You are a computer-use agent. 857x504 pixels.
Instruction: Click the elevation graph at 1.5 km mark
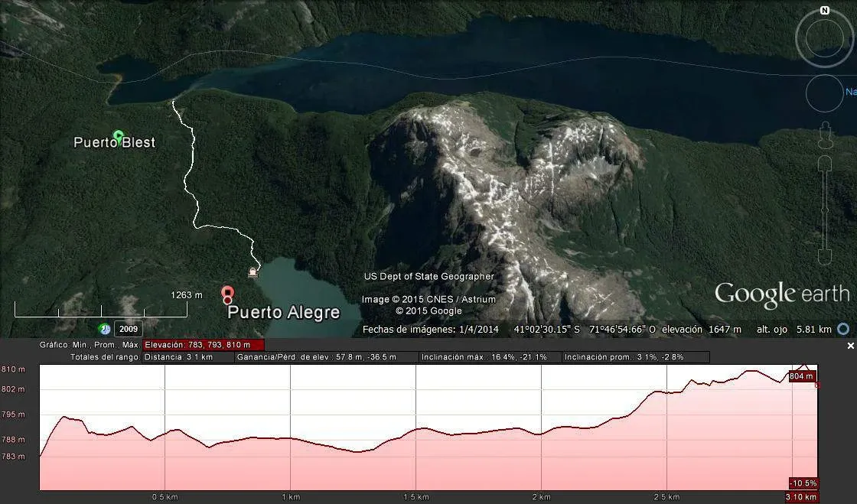(415, 428)
